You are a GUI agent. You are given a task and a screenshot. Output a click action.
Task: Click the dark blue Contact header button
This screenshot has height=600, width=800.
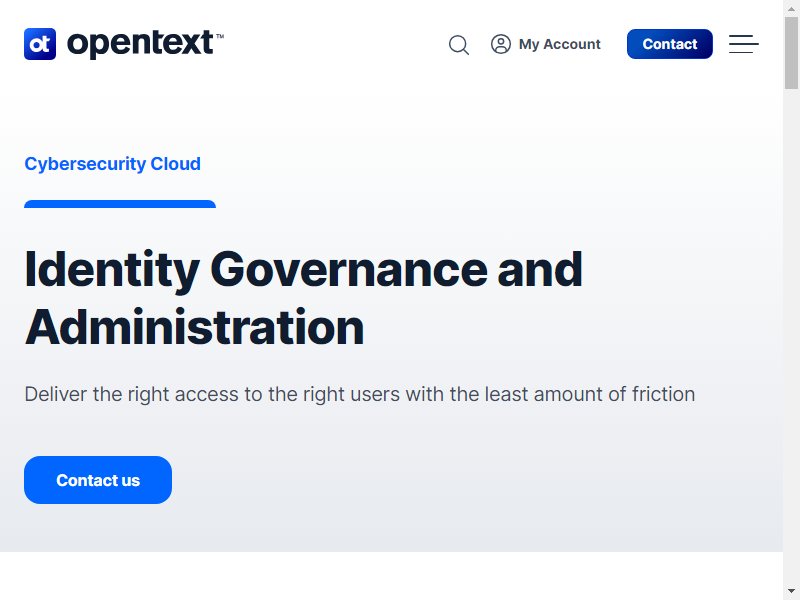coord(669,44)
